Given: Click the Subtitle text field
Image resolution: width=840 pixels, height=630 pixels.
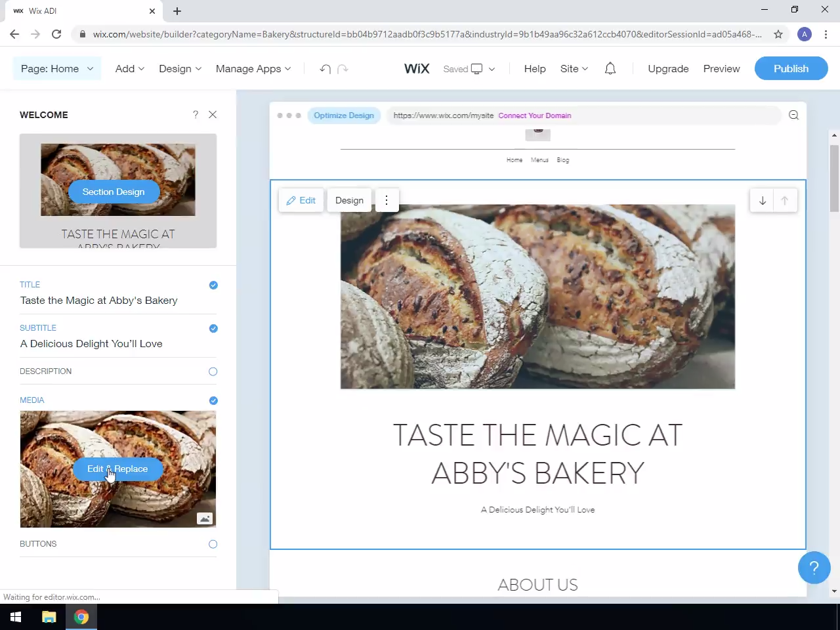Looking at the screenshot, I should (x=118, y=344).
